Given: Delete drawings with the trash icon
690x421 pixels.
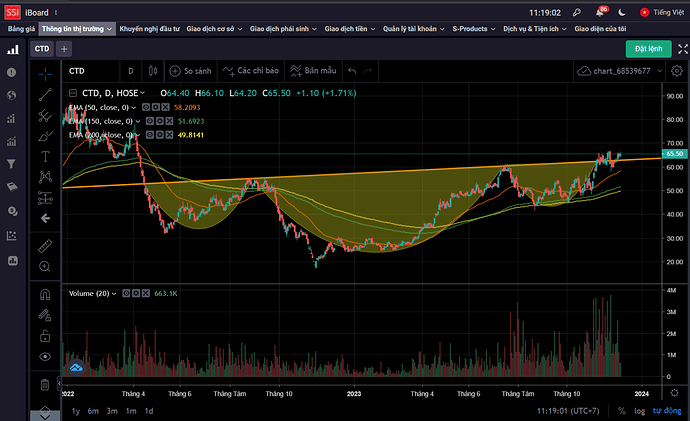Looking at the screenshot, I should click(x=45, y=384).
